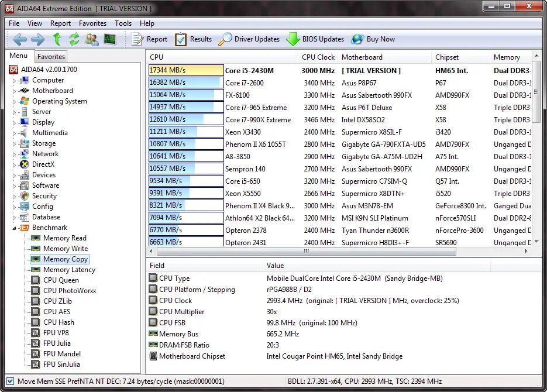547x392 pixels.
Task: Expand the Motherboard tree node
Action: click(x=14, y=91)
